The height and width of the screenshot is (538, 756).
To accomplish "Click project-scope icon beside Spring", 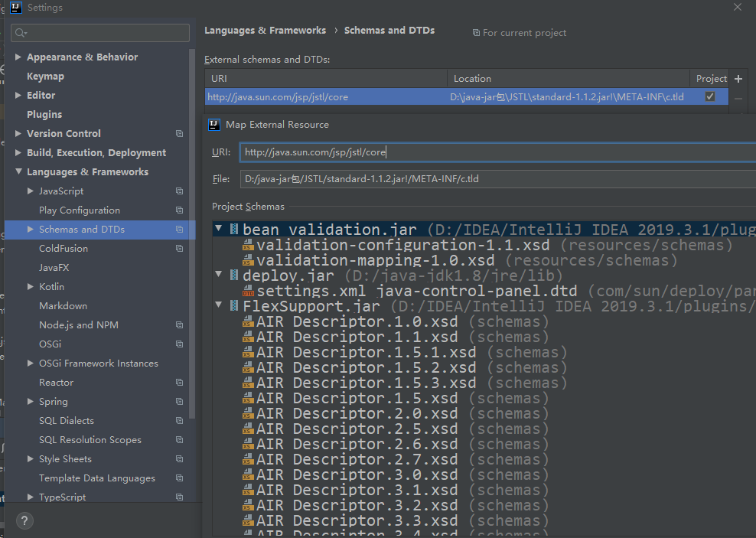I will click(x=179, y=402).
